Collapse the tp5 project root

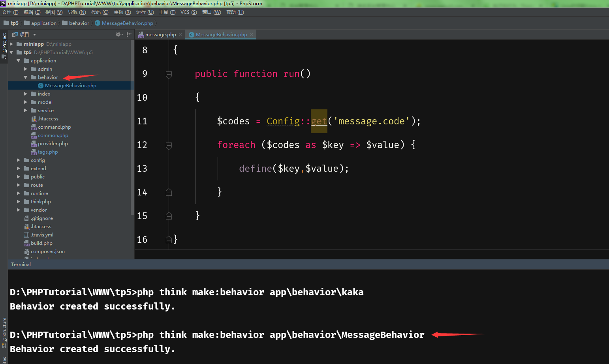(x=11, y=52)
